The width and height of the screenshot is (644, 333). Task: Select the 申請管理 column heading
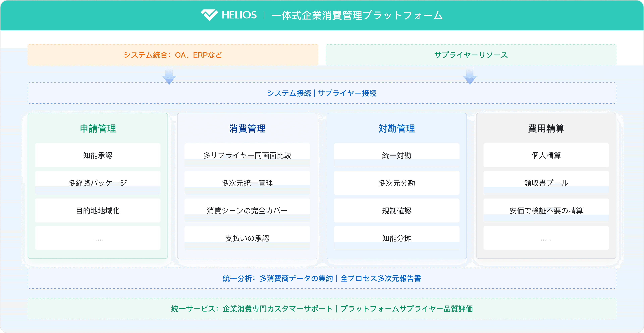(98, 128)
